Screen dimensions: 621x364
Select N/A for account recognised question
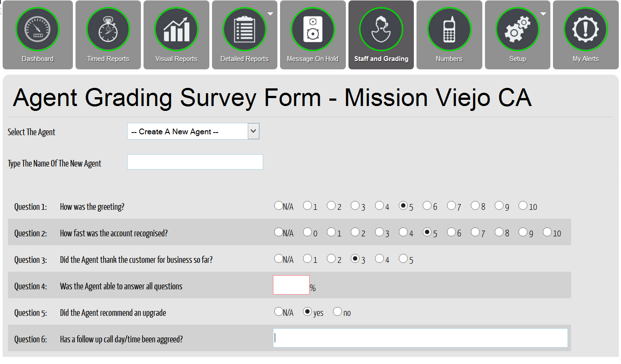(x=279, y=232)
